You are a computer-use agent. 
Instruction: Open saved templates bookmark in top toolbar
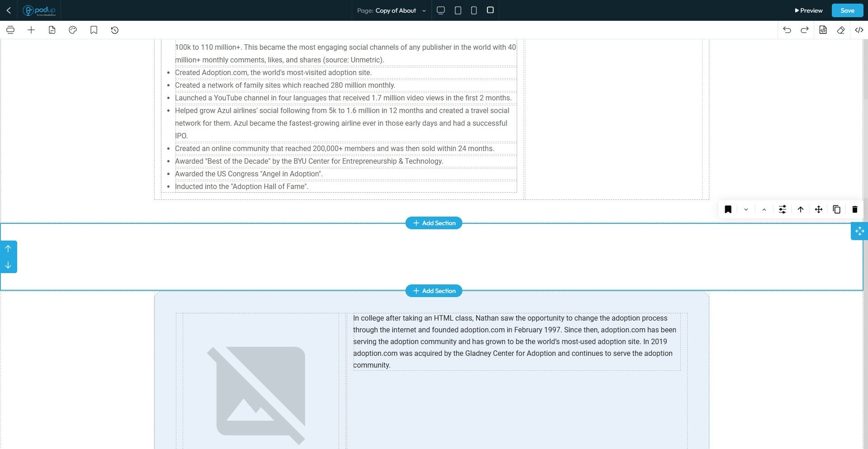point(94,30)
